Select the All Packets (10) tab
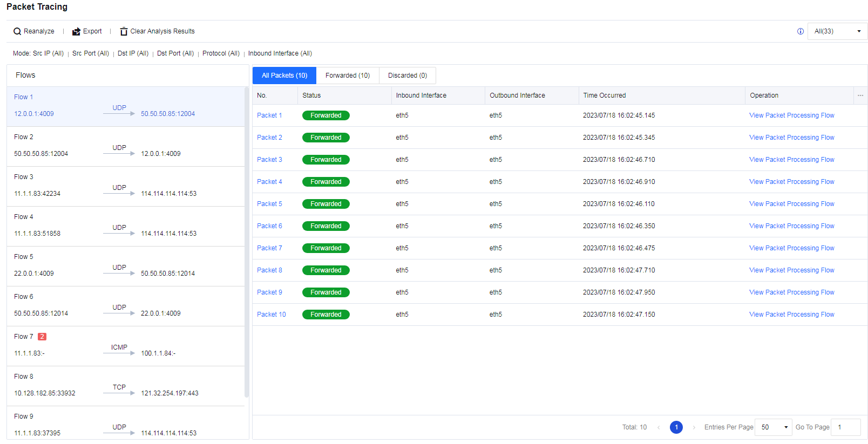The image size is (868, 444). pyautogui.click(x=284, y=76)
